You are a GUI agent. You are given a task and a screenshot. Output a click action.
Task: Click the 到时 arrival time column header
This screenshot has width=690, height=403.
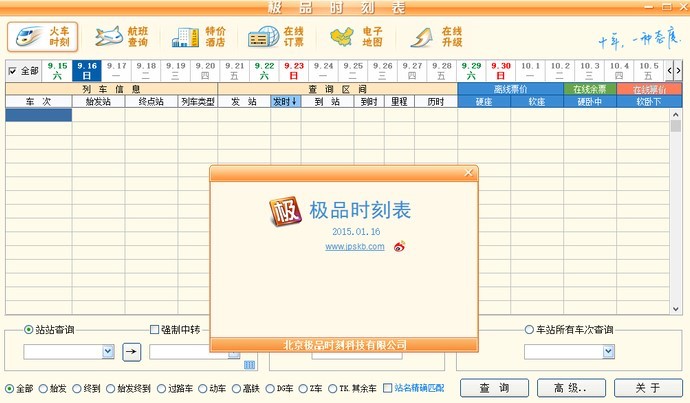[x=369, y=102]
